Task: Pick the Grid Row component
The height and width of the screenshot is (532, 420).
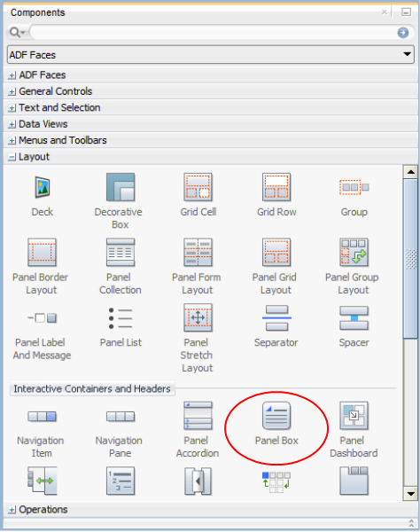Action: [276, 196]
